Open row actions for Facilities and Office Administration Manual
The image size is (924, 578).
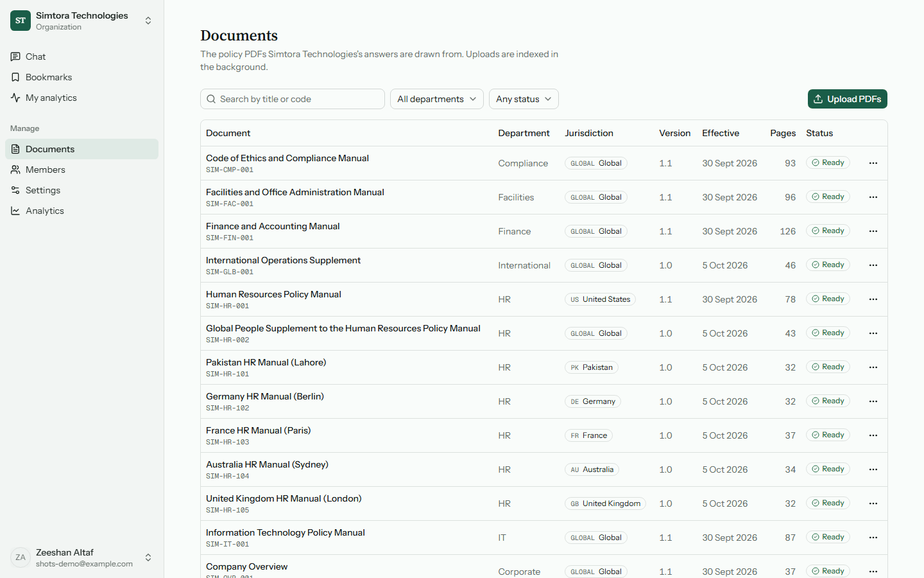tap(873, 197)
